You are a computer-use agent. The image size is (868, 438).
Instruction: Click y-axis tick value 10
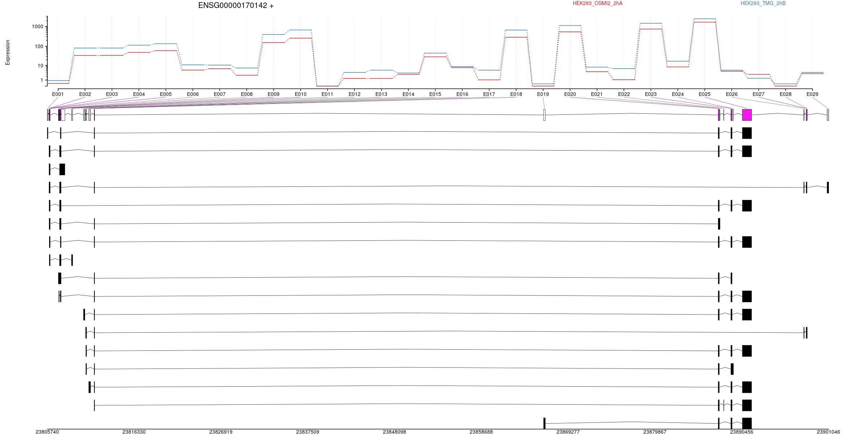pyautogui.click(x=40, y=66)
